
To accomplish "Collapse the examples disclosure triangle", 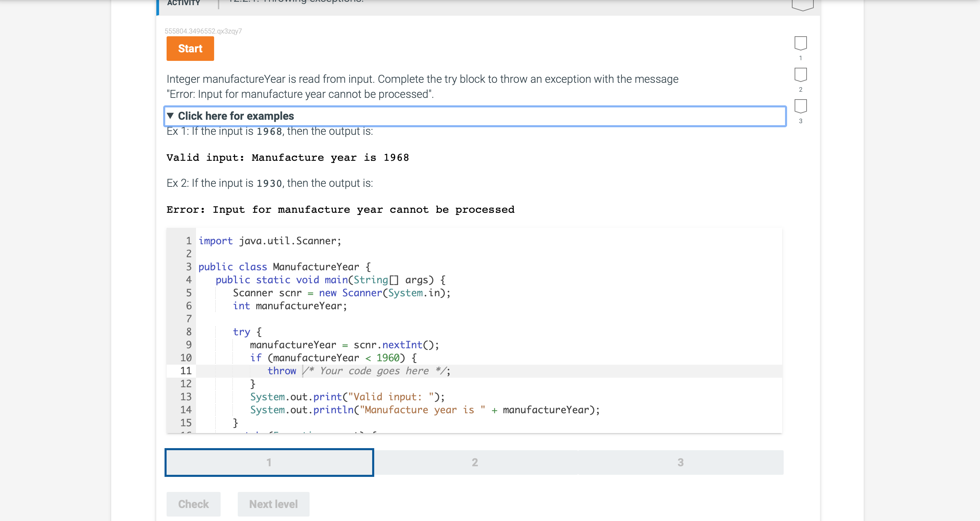I will coord(170,116).
